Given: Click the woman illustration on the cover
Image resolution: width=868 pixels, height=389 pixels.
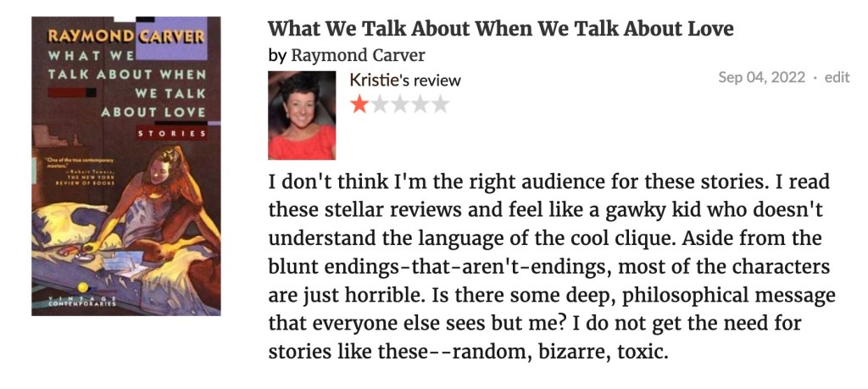Looking at the screenshot, I should (x=153, y=208).
